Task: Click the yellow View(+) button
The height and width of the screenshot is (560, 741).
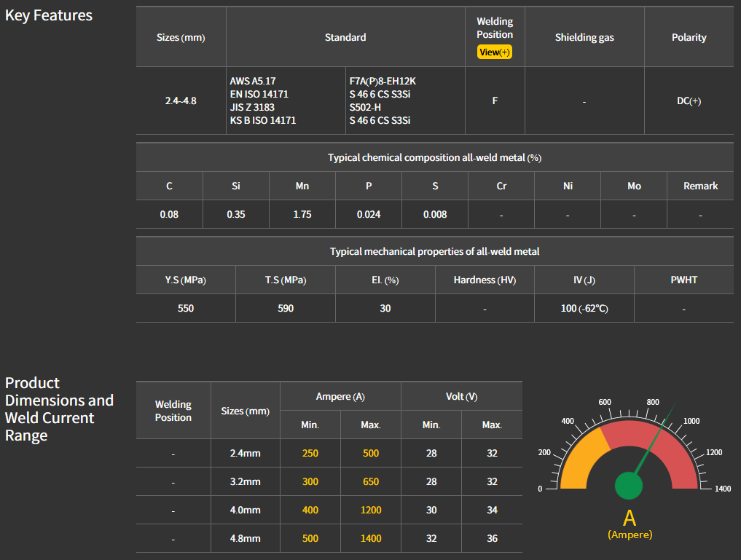Action: click(x=495, y=52)
